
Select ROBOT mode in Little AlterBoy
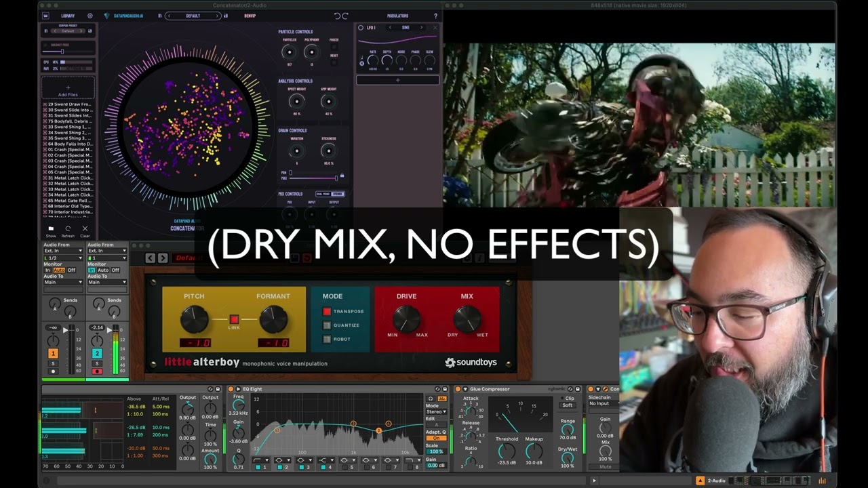(327, 339)
